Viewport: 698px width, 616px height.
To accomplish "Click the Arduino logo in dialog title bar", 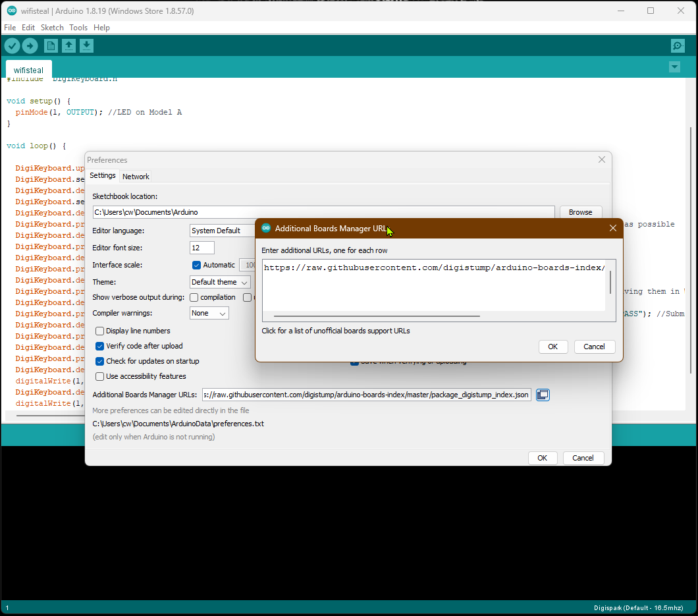I will tap(266, 228).
